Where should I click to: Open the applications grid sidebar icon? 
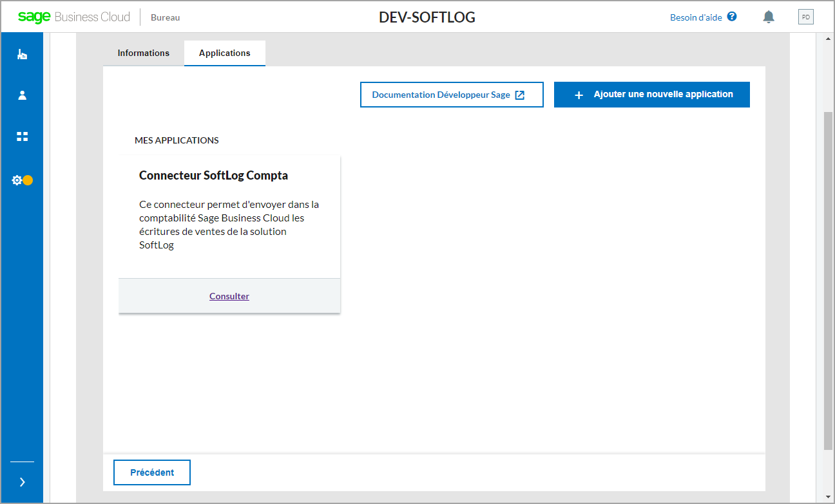tap(22, 136)
